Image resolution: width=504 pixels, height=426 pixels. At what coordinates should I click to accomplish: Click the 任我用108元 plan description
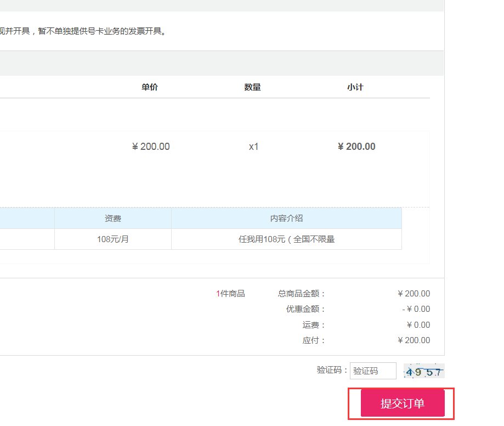click(x=286, y=238)
